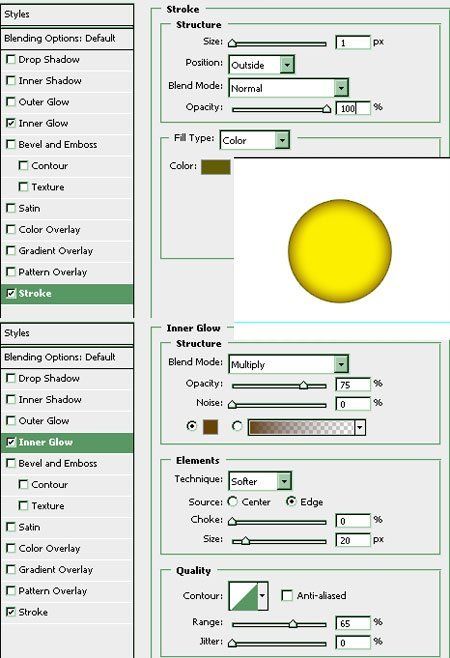
Task: Open the Styles header above the Inner Glow-highlighted list
Action: click(x=67, y=333)
